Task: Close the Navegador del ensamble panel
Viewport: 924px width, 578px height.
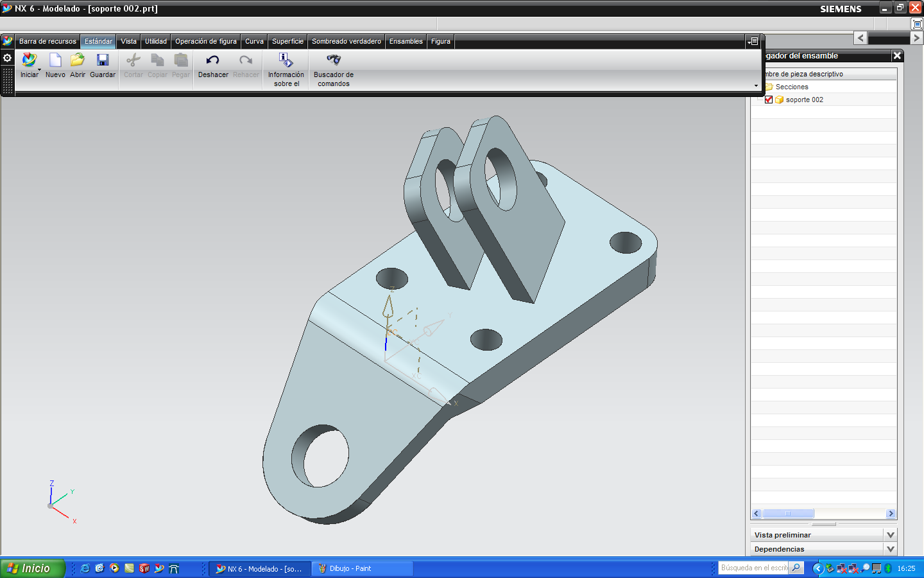Action: tap(897, 56)
